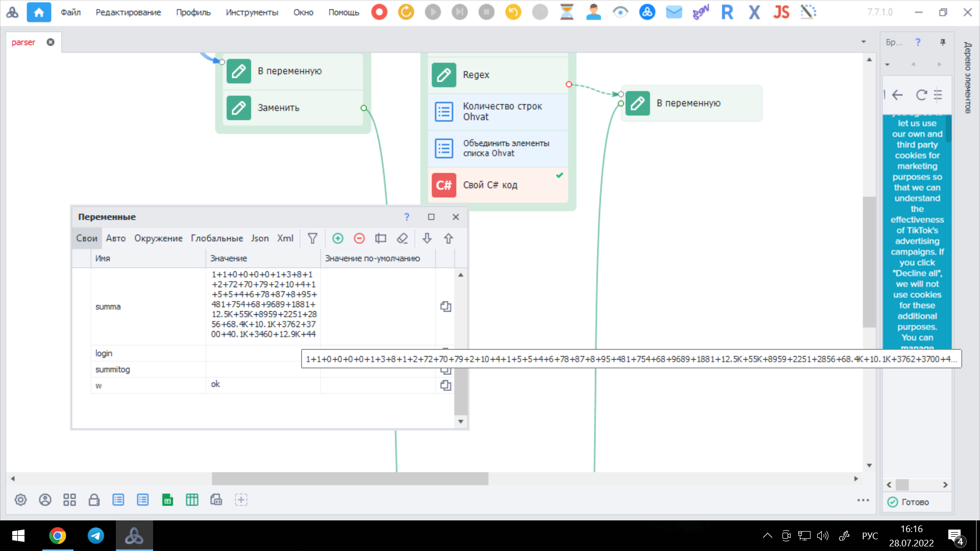The height and width of the screenshot is (551, 980).
Task: Open the settings gear in bottom toolbar
Action: tap(20, 500)
